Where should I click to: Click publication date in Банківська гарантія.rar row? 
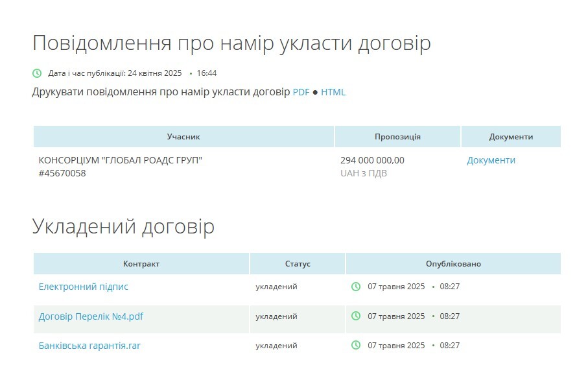coord(396,346)
